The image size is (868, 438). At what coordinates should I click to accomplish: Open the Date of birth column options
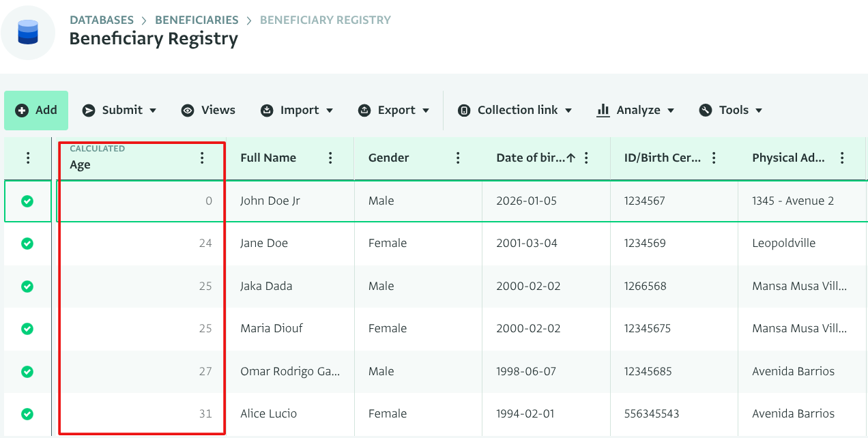click(586, 158)
